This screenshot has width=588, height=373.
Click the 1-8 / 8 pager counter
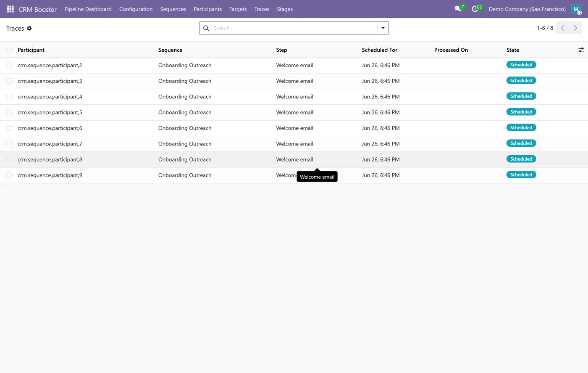point(545,28)
